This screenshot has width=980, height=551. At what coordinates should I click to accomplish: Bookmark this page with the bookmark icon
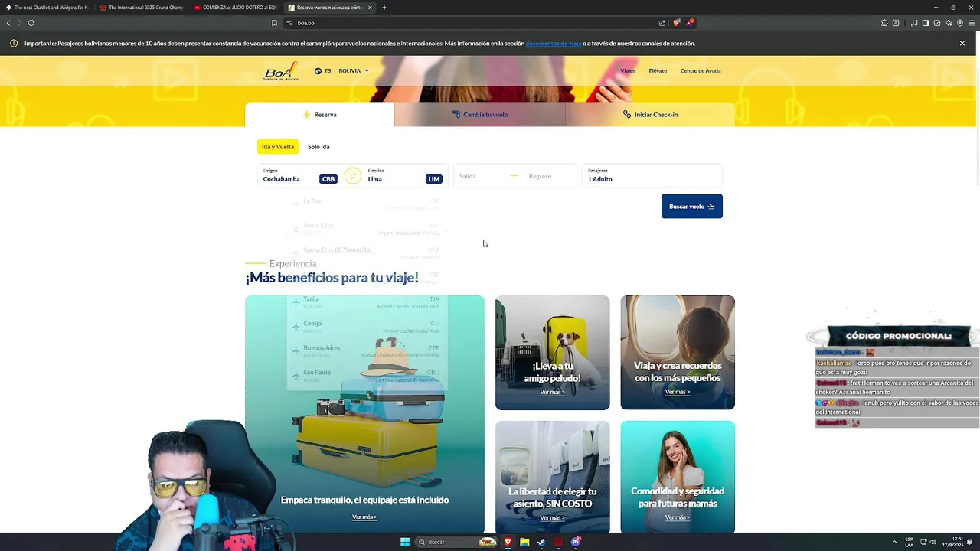274,23
